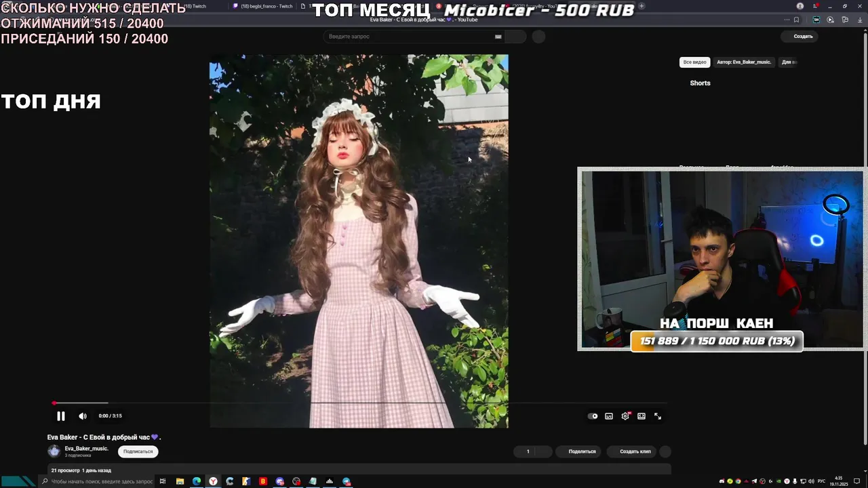Open Windows notification center icon
Screen dimensions: 868x488
(x=856, y=481)
